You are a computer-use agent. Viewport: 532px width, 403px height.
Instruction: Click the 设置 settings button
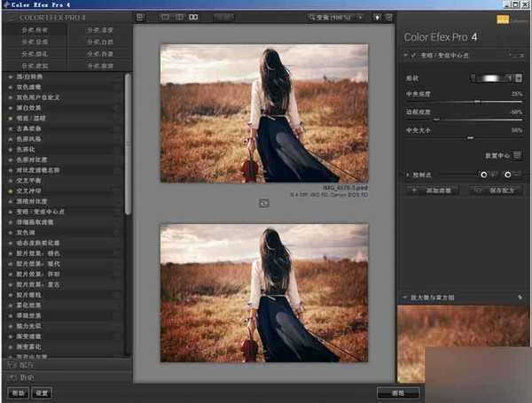(x=41, y=392)
